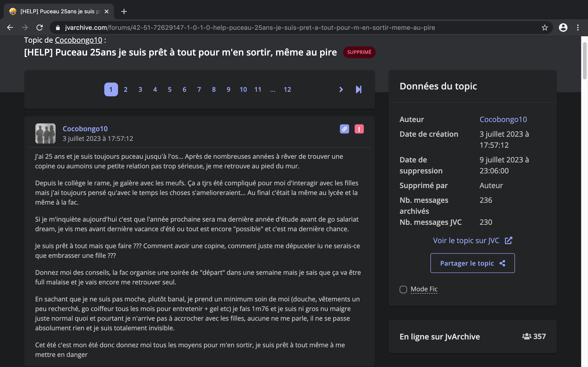Go to the next page of the topic

[341, 89]
